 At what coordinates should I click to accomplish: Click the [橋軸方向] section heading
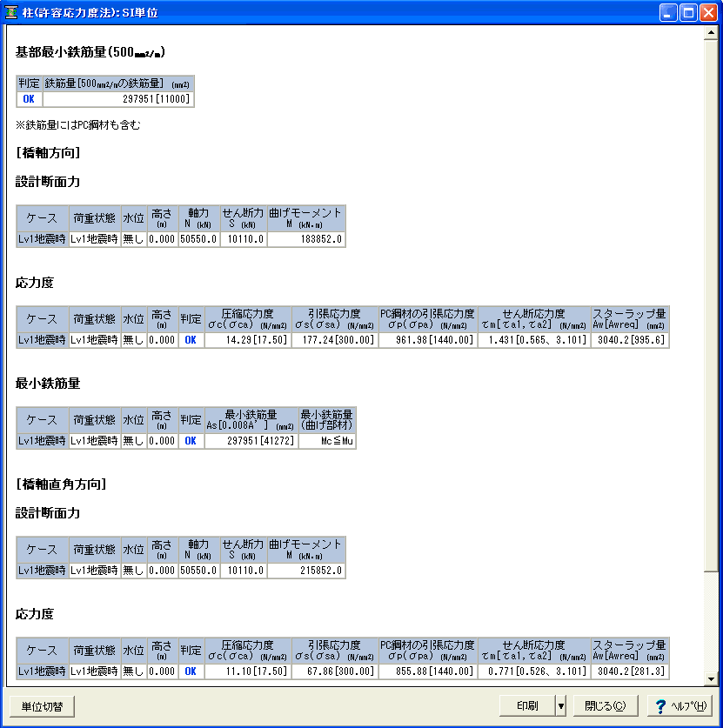(49, 153)
